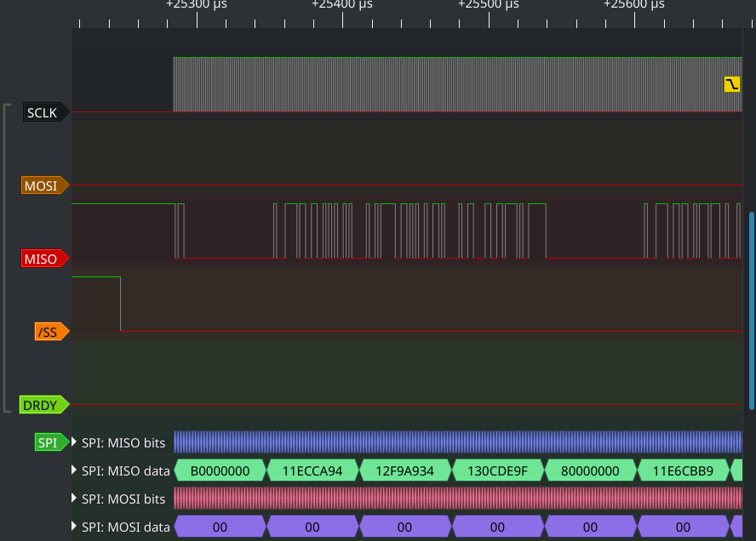Click the vertical scrollbar handle

(x=752, y=310)
